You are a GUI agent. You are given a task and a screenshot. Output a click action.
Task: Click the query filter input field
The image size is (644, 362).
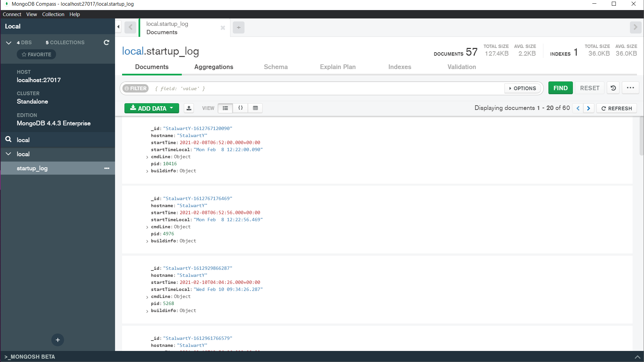[x=327, y=88]
